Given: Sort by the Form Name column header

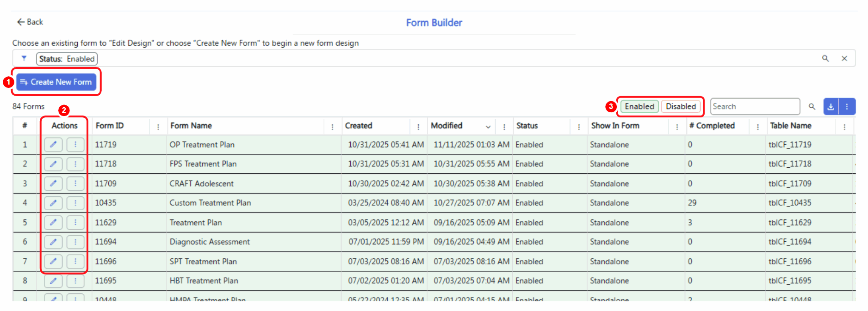Looking at the screenshot, I should click(191, 126).
